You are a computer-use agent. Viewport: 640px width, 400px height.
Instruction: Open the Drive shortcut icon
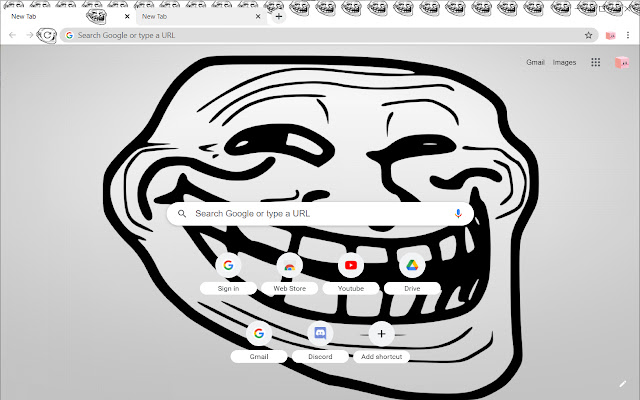pyautogui.click(x=412, y=265)
